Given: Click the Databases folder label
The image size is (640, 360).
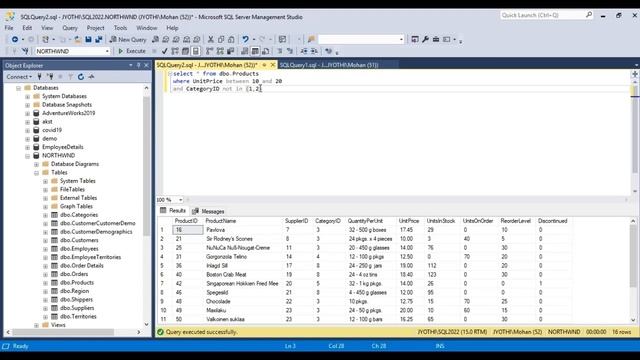Looking at the screenshot, I should (x=46, y=88).
